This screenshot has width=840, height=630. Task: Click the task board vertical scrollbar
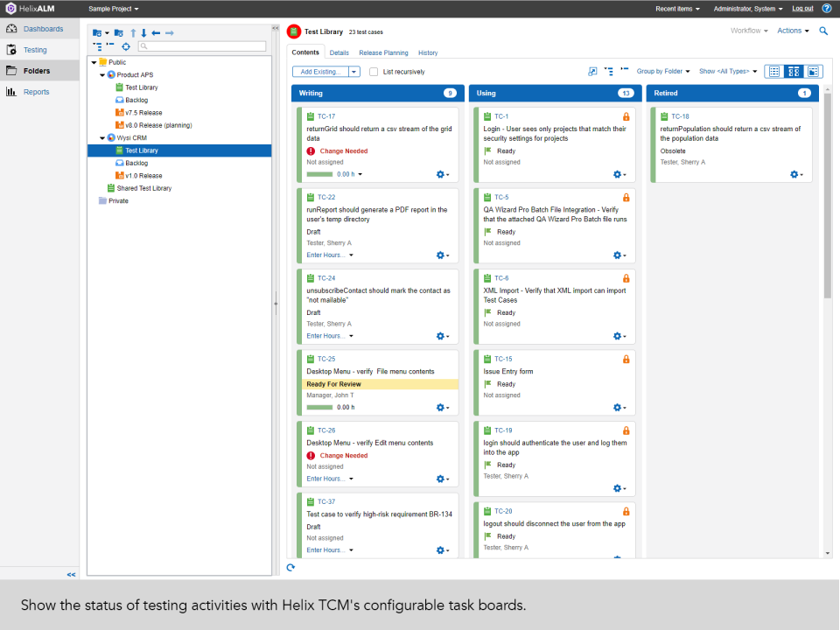click(x=828, y=196)
